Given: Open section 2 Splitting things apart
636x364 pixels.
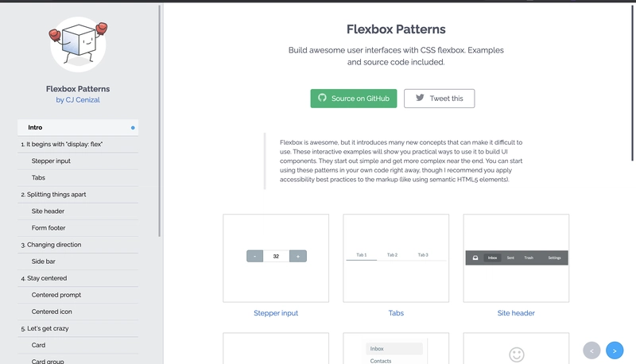Looking at the screenshot, I should coord(78,195).
